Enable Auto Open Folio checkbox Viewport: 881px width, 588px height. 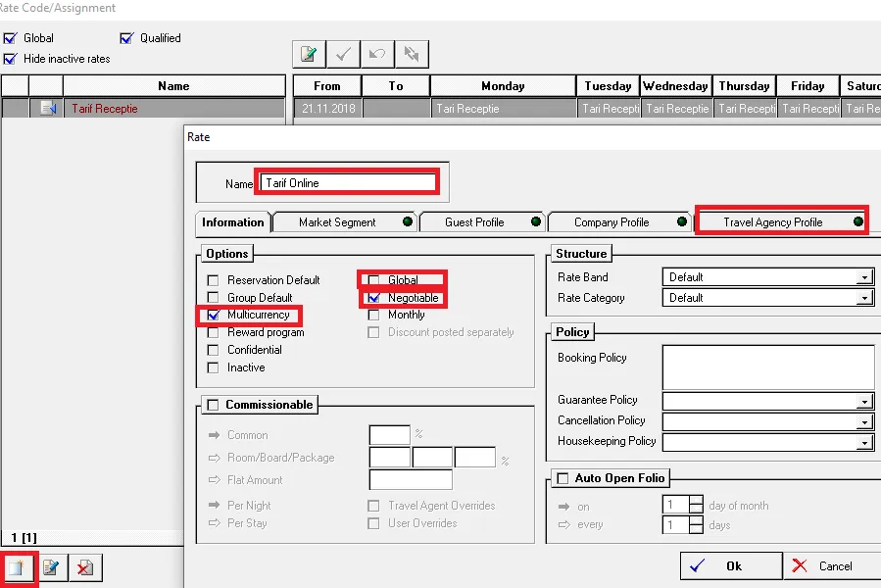563,478
